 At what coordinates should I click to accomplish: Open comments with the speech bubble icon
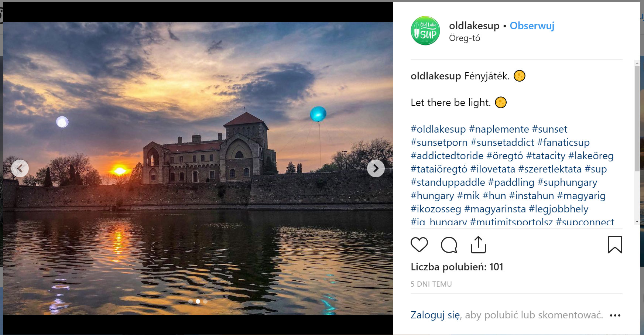449,245
